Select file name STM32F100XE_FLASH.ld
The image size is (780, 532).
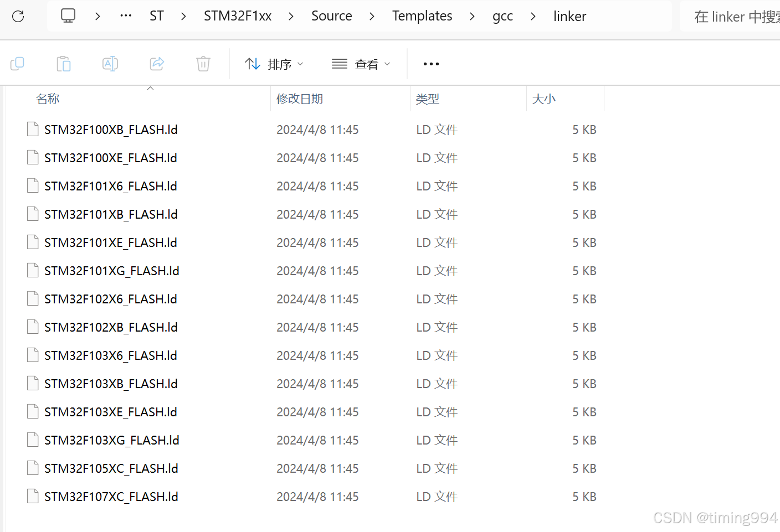pyautogui.click(x=111, y=158)
